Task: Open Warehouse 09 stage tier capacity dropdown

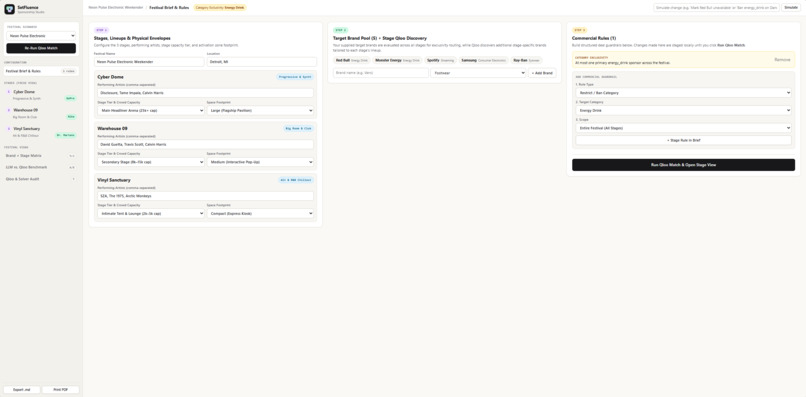Action: coord(151,162)
